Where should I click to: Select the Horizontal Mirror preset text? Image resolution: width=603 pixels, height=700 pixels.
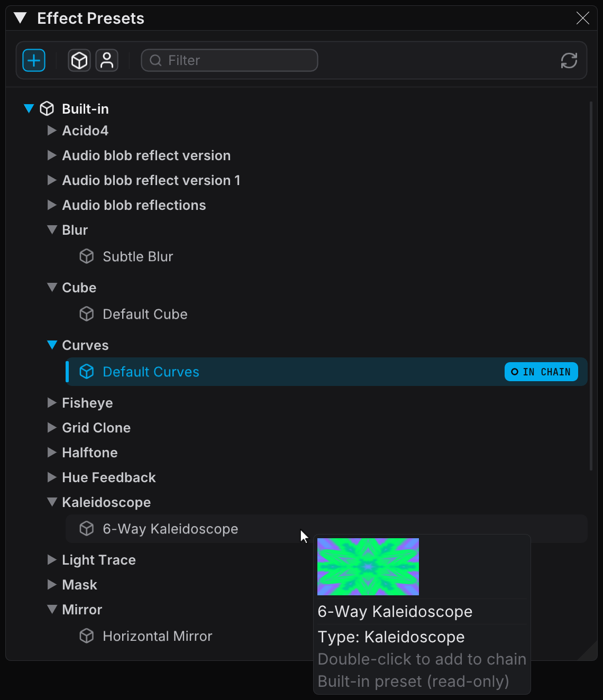tap(158, 636)
